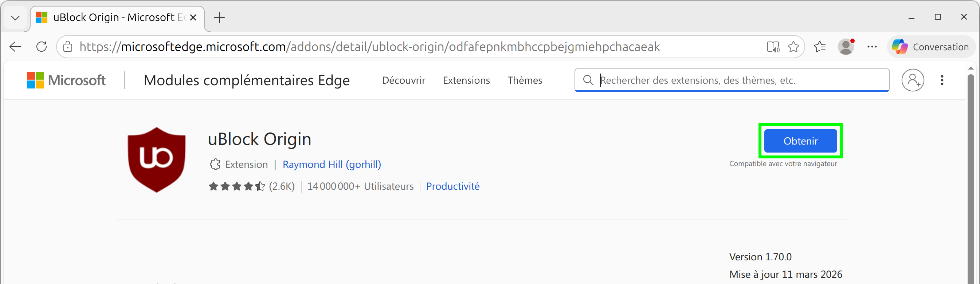Click the uBlock Origin shield logo
The width and height of the screenshot is (980, 284).
click(157, 159)
